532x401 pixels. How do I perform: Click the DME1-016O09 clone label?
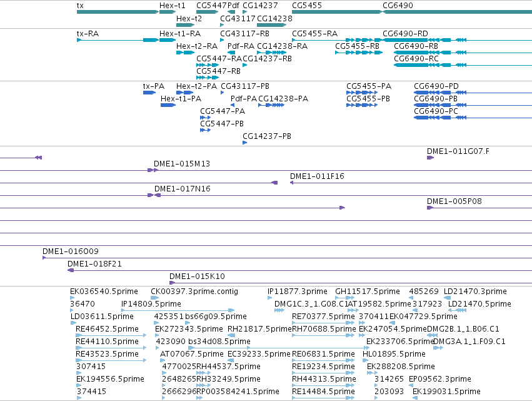(x=71, y=251)
